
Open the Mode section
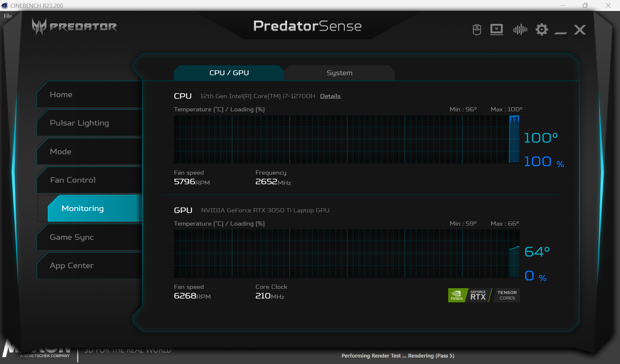pyautogui.click(x=89, y=152)
